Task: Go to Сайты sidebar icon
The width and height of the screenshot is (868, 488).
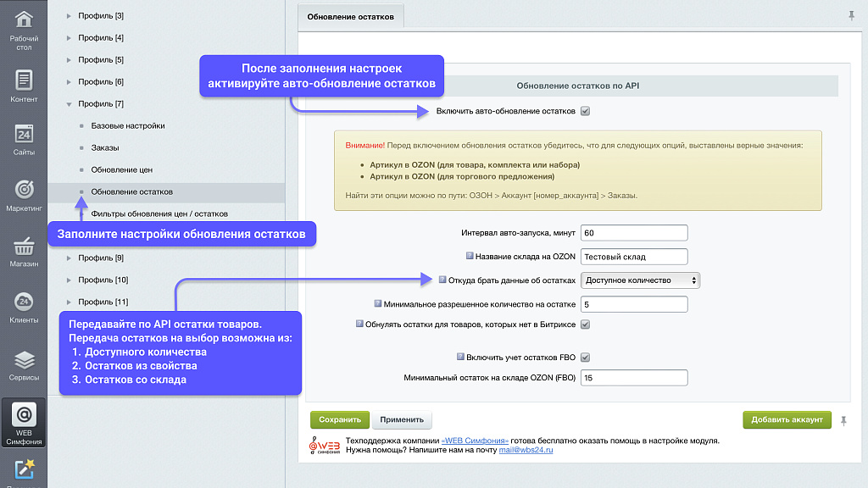Action: tap(24, 139)
